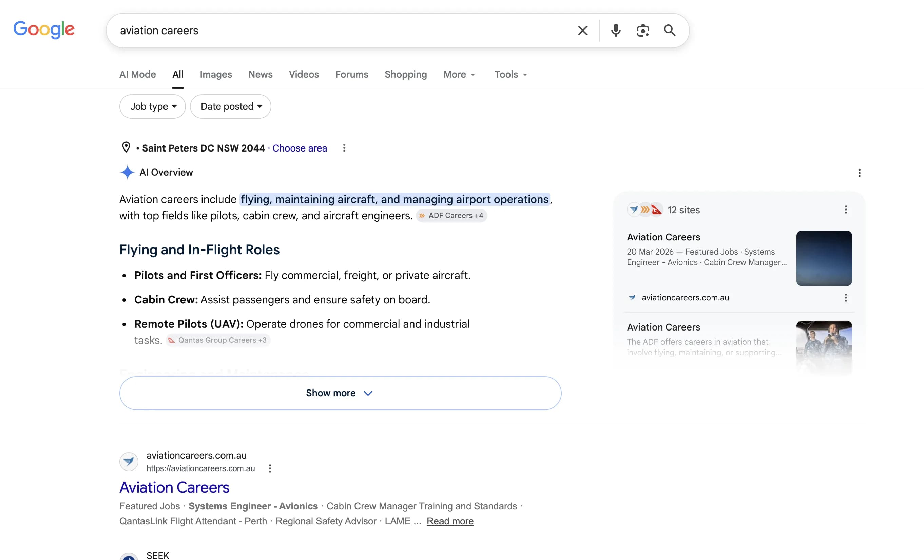Click the dark blue sky thumbnail
The width and height of the screenshot is (924, 560).
click(824, 258)
